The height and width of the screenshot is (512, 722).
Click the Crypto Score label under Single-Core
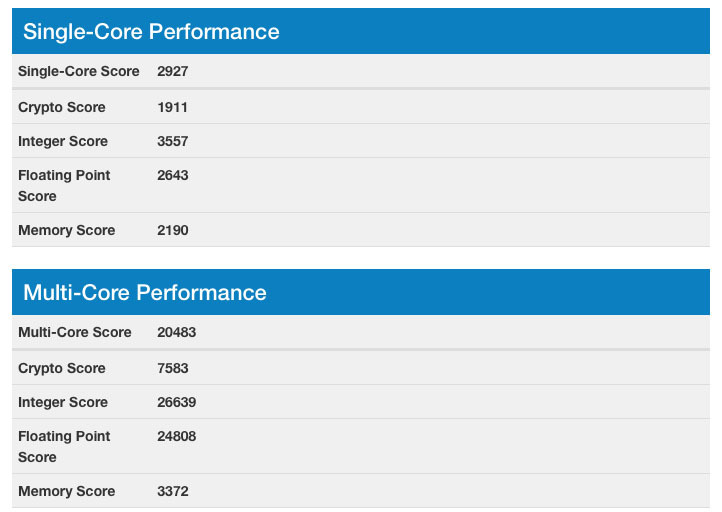click(x=62, y=107)
